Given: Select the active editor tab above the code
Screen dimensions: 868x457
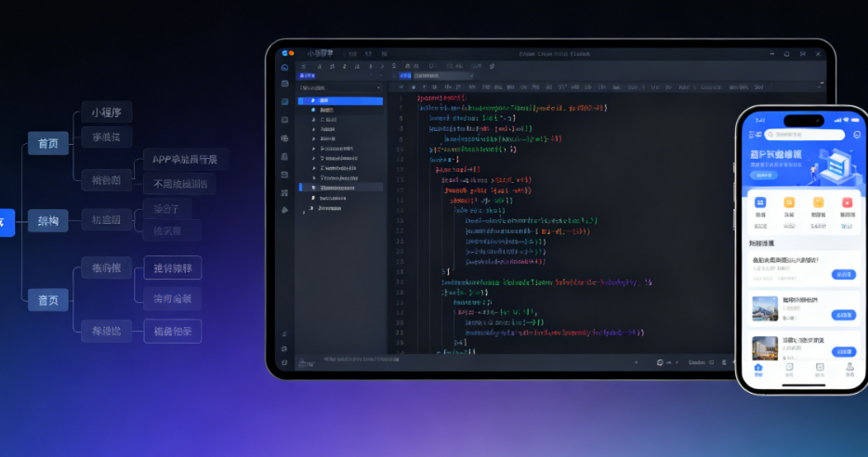Looking at the screenshot, I should pos(403,75).
